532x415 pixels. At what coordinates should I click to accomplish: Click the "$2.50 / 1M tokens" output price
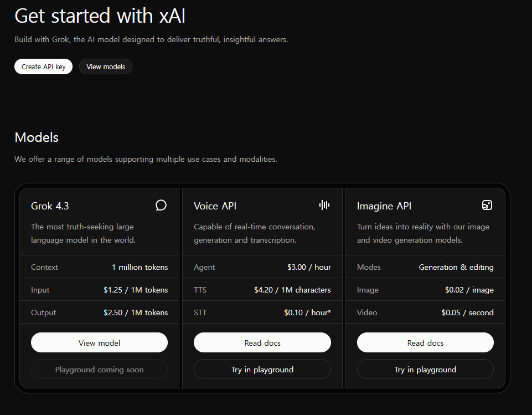click(x=136, y=312)
